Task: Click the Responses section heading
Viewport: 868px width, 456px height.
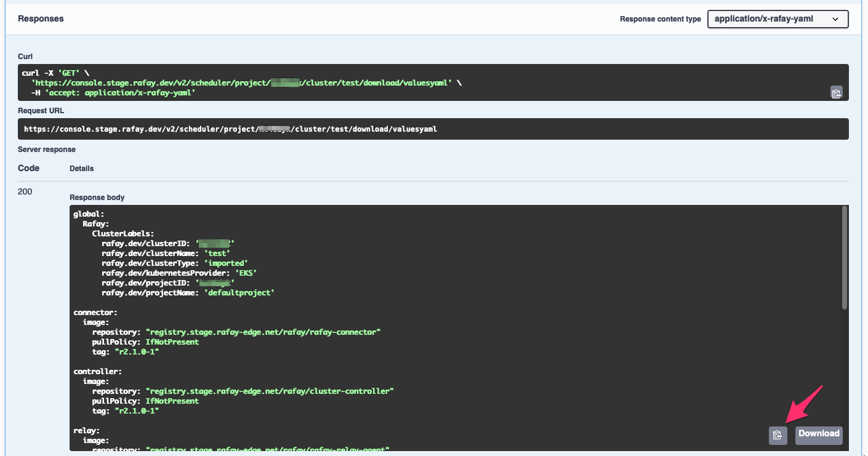Action: coord(41,18)
